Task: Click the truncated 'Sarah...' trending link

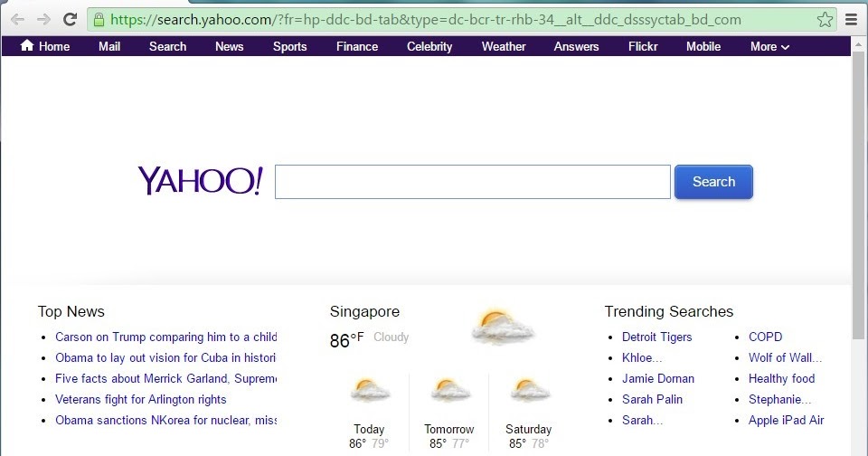Action: pos(642,420)
